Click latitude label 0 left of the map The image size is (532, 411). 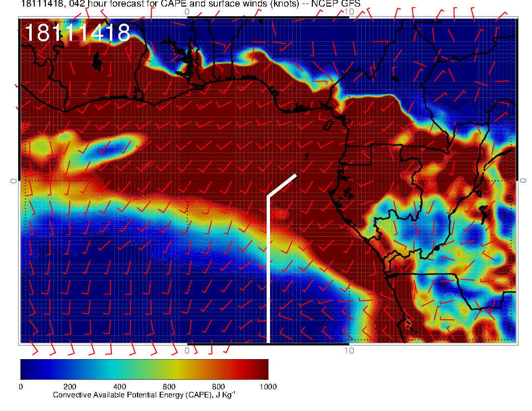point(13,181)
